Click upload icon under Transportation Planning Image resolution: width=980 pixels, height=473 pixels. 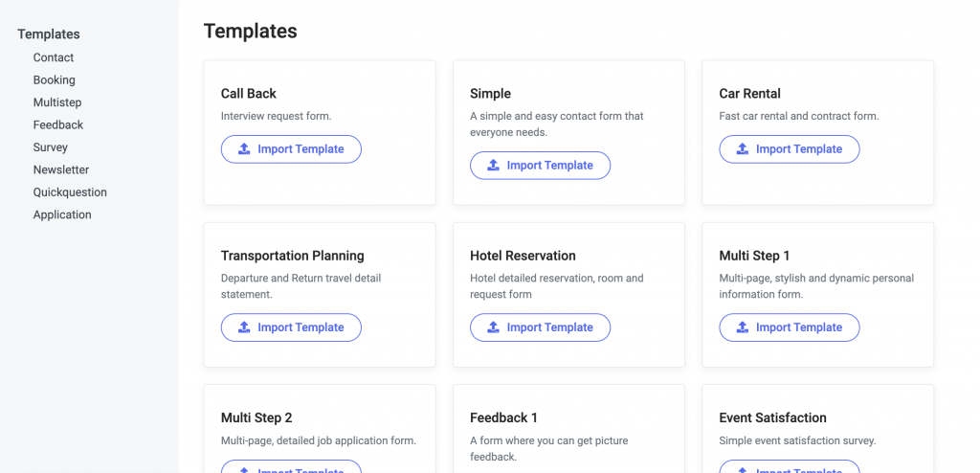point(244,327)
